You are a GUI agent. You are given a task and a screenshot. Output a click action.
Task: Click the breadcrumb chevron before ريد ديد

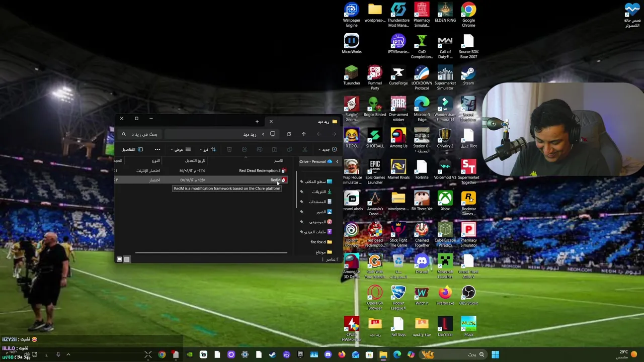[x=263, y=134]
